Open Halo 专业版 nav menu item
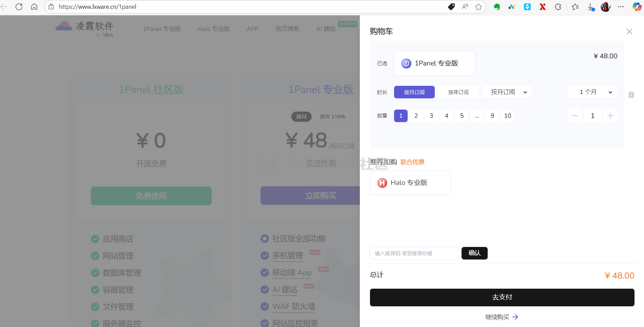Viewport: 644px width, 327px height. click(x=214, y=29)
